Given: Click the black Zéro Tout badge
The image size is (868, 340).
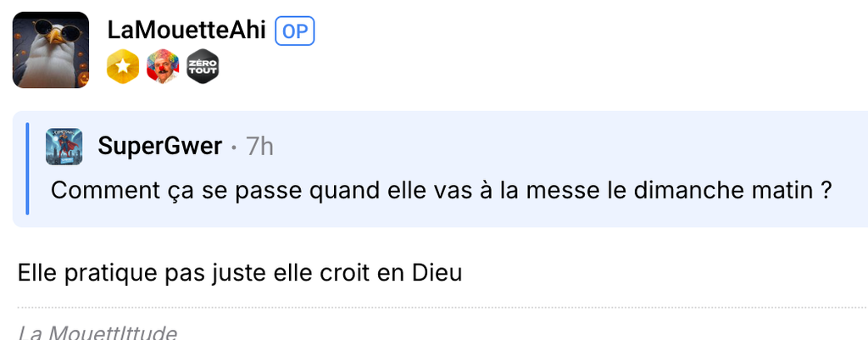Looking at the screenshot, I should (203, 67).
